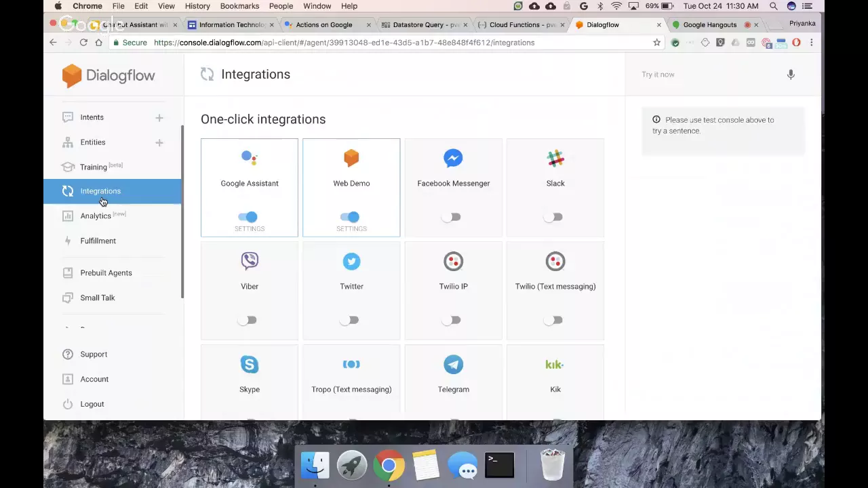Click the Facebook Messenger icon
Screen dimensions: 868x488
453,158
